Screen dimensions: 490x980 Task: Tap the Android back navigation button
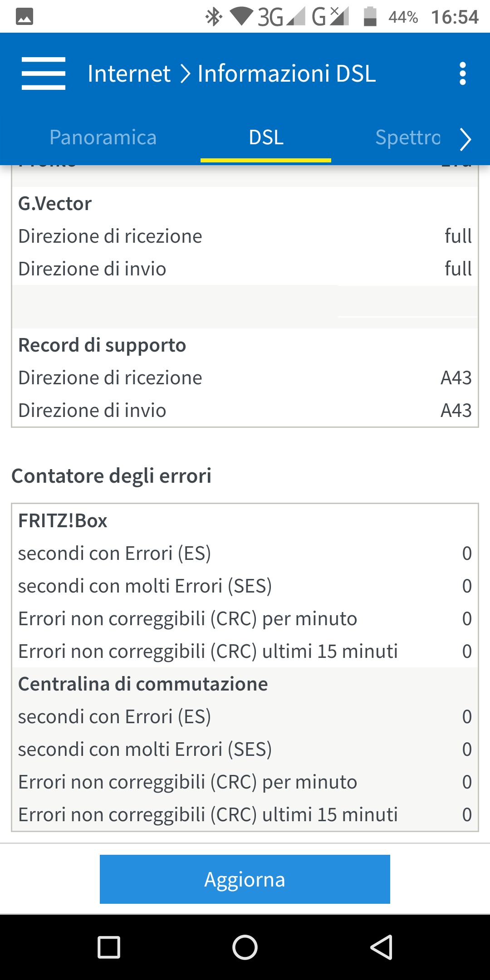coord(381,947)
